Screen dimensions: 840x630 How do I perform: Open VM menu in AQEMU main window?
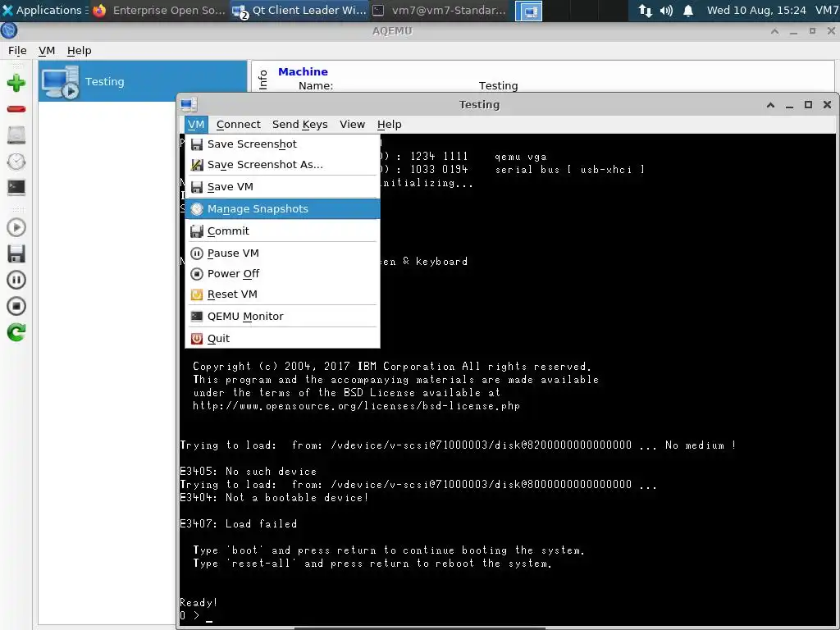(x=47, y=50)
